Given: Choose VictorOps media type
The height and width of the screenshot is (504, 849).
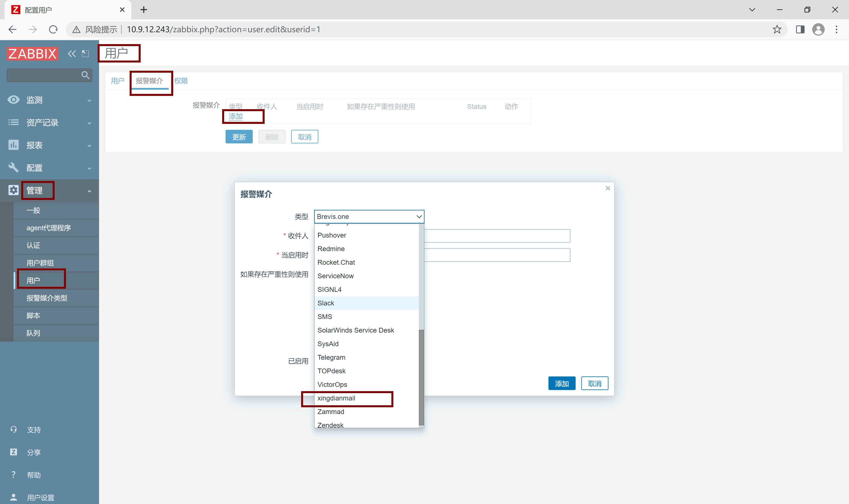Looking at the screenshot, I should pos(366,385).
